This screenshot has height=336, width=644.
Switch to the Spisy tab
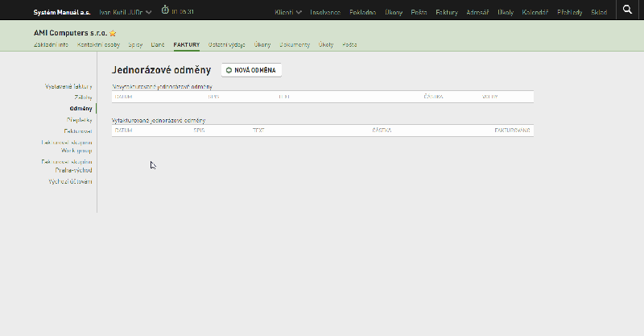[x=135, y=44]
